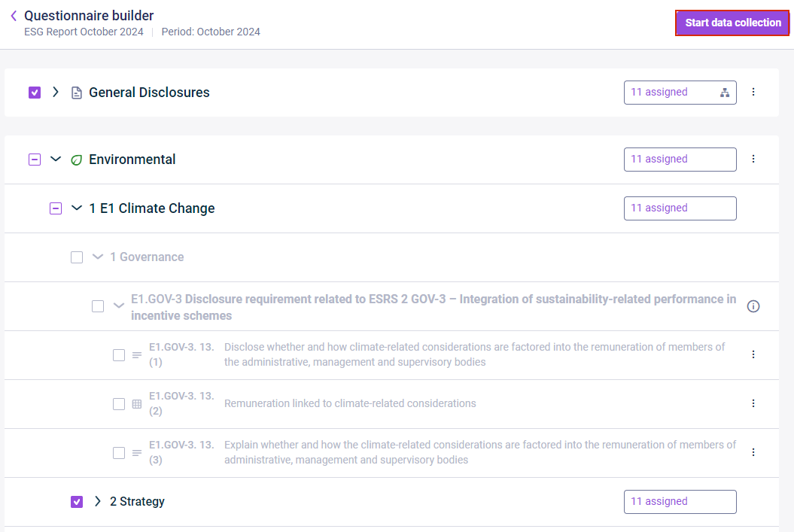Open E1 Climate Change 11 assigned dropdown

point(680,208)
